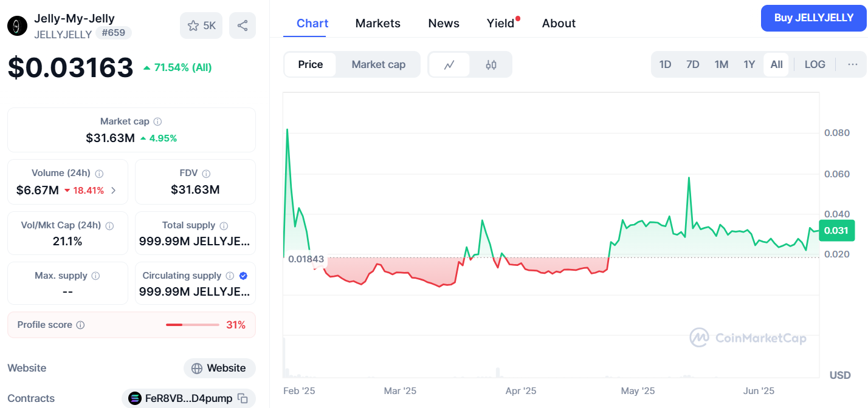The height and width of the screenshot is (408, 868).
Task: Open chart more options ellipsis
Action: 853,64
